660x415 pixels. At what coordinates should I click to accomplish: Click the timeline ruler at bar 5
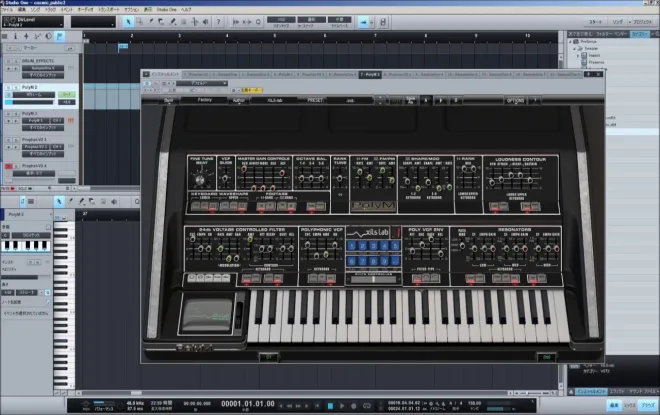pos(275,36)
